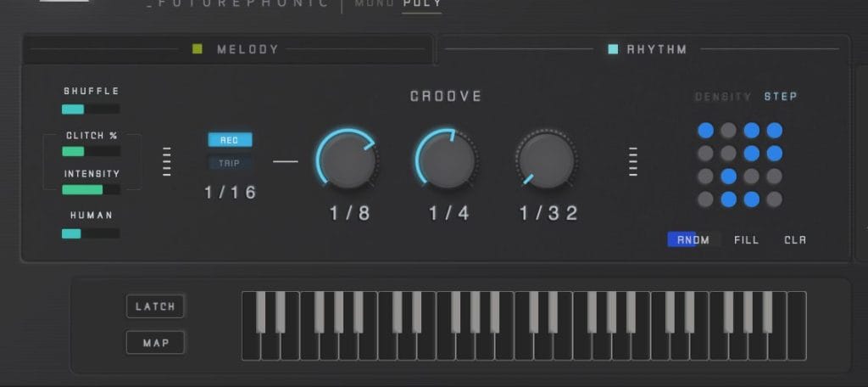Click the groove knob labeled 1/8

point(348,160)
